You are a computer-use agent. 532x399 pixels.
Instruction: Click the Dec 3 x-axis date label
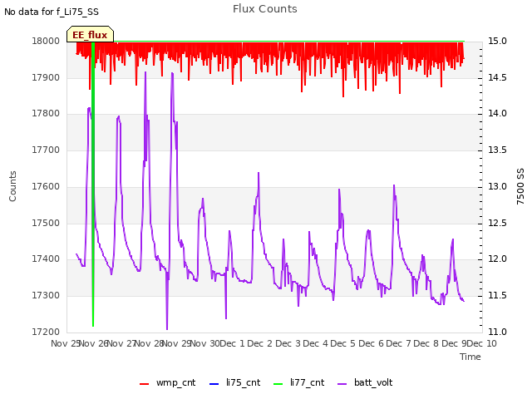pyautogui.click(x=288, y=343)
